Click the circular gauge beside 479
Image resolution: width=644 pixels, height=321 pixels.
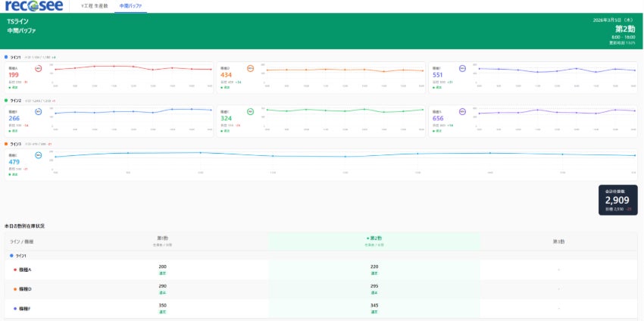click(38, 155)
